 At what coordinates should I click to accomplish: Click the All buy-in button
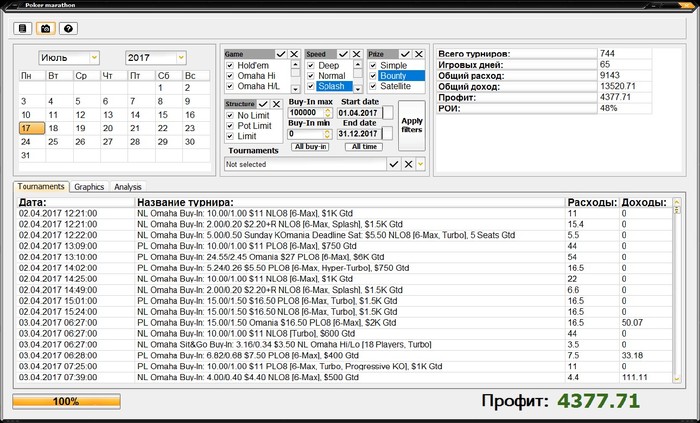pos(310,147)
